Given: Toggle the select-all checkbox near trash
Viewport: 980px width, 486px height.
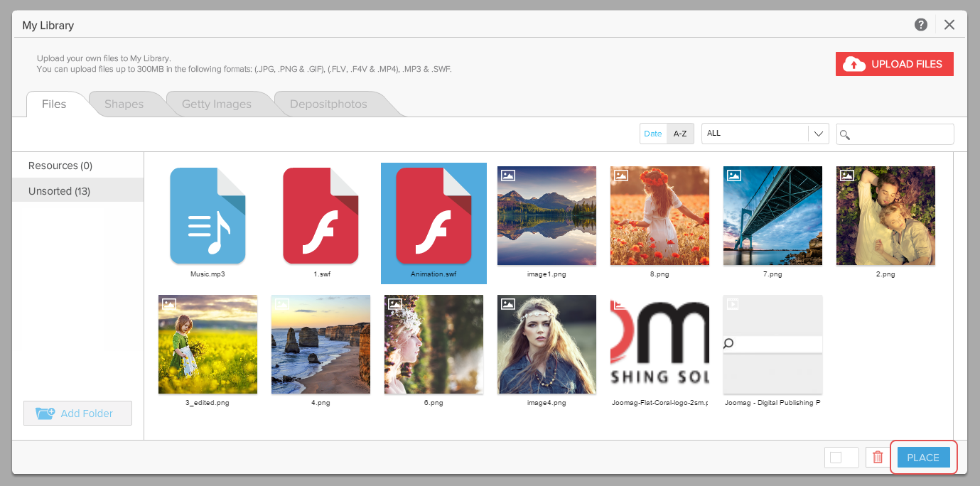Looking at the screenshot, I should tap(836, 458).
